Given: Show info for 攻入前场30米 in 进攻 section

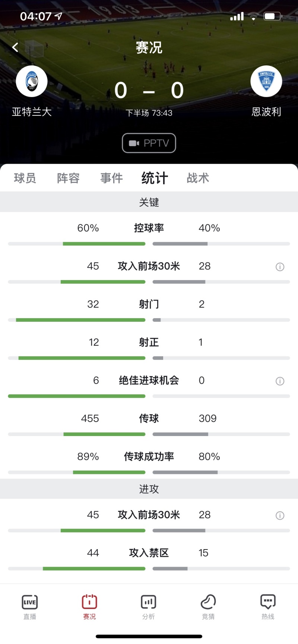Looking at the screenshot, I should (x=280, y=515).
